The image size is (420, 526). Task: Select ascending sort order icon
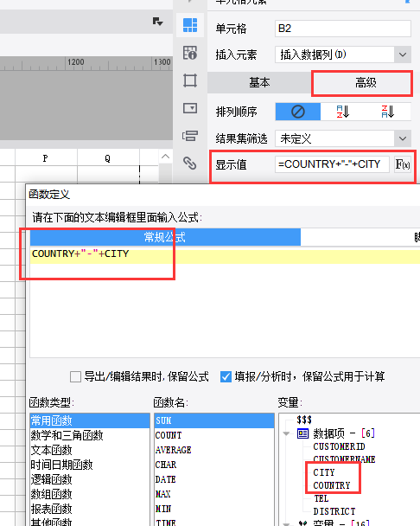(x=343, y=112)
